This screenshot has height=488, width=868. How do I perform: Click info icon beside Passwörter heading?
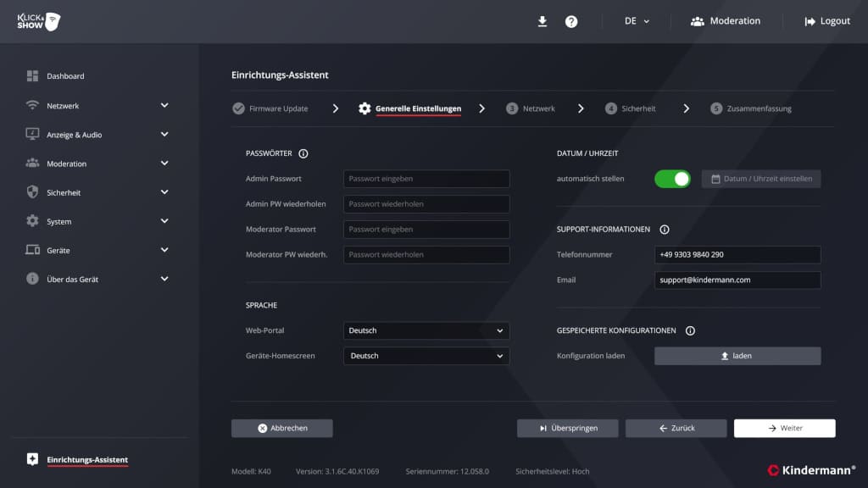click(x=303, y=153)
